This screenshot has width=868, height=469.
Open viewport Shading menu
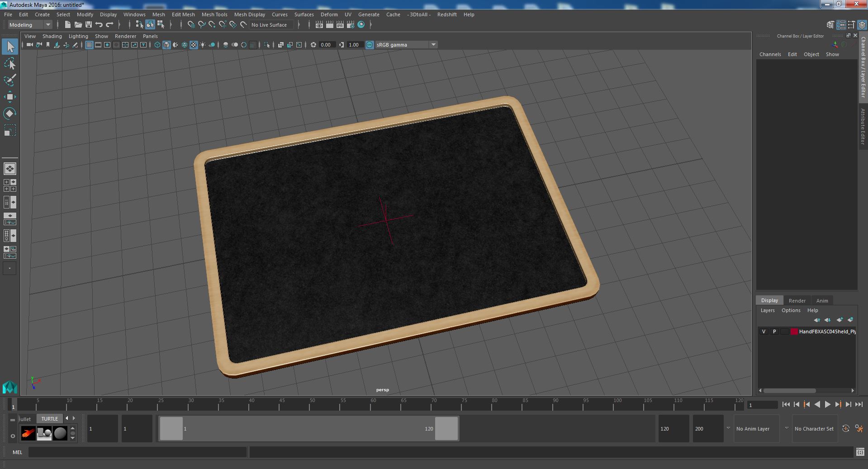click(52, 36)
